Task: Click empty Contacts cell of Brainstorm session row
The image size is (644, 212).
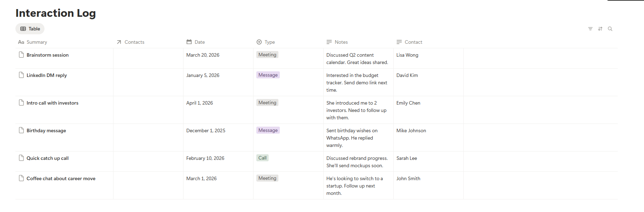Action: [148, 58]
